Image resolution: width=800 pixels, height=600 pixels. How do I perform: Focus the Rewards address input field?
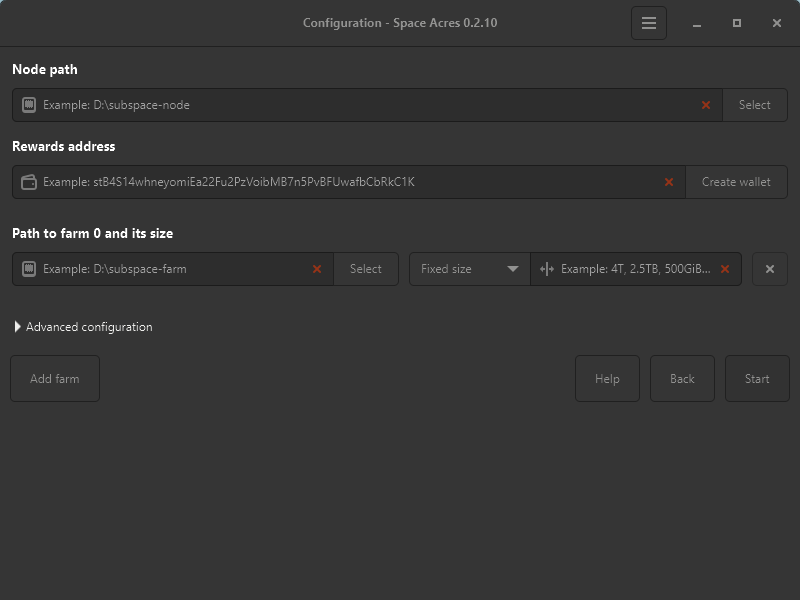pyautogui.click(x=350, y=182)
